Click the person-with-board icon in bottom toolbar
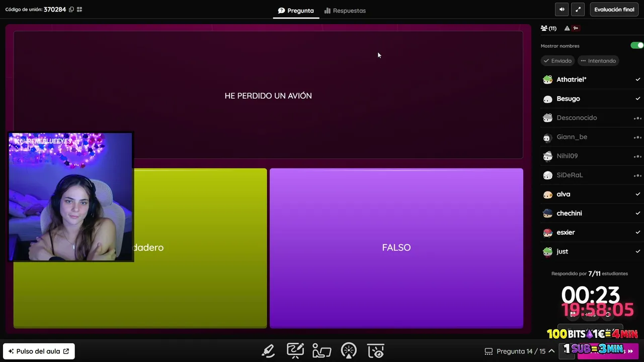Viewport: 644px width, 362px height. click(x=322, y=350)
